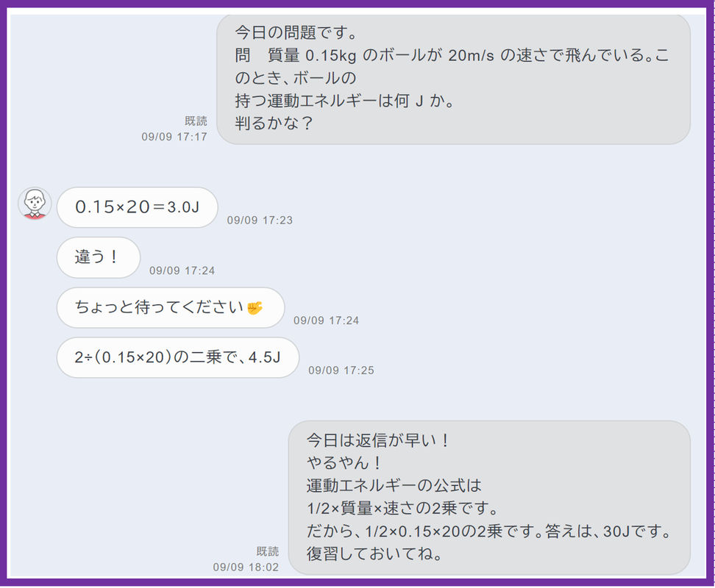Select the '違う！' message bubble

pyautogui.click(x=98, y=257)
